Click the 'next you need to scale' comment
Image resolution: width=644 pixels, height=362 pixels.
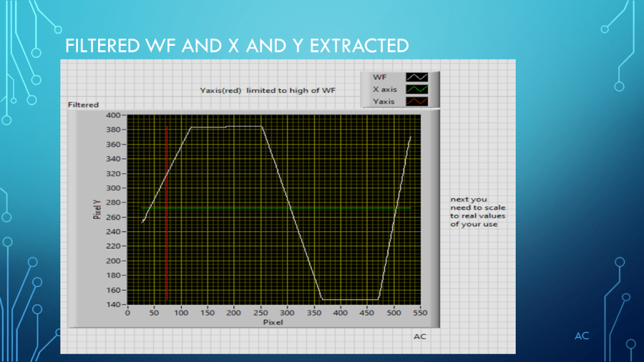pyautogui.click(x=477, y=212)
